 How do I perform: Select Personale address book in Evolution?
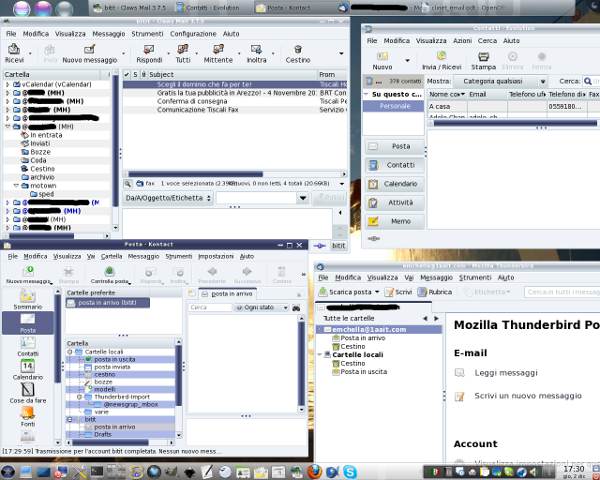(393, 106)
